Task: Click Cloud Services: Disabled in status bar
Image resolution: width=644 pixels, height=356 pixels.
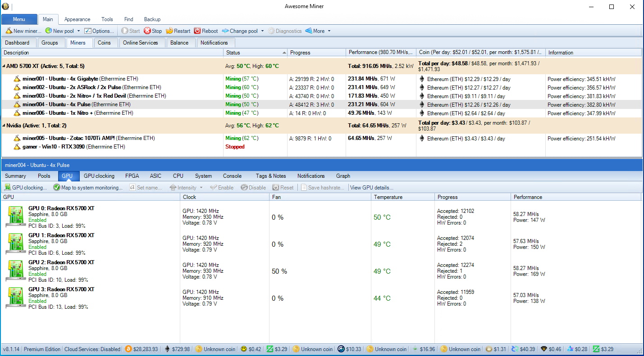Action: pos(92,349)
